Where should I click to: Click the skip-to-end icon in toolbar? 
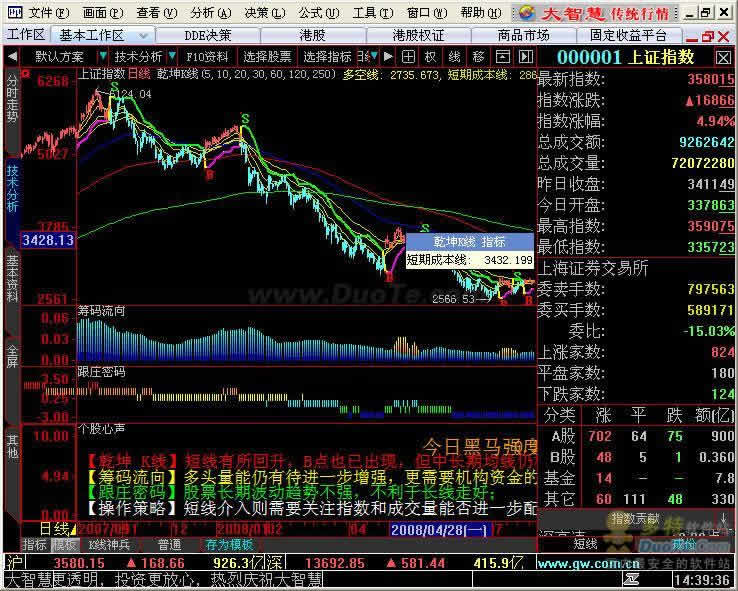point(524,56)
